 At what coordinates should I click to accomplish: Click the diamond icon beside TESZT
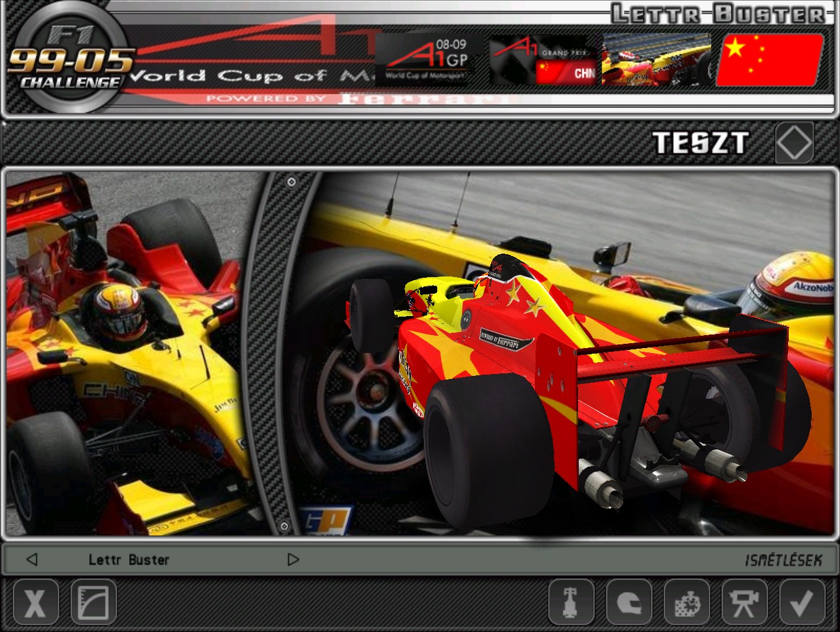(794, 143)
